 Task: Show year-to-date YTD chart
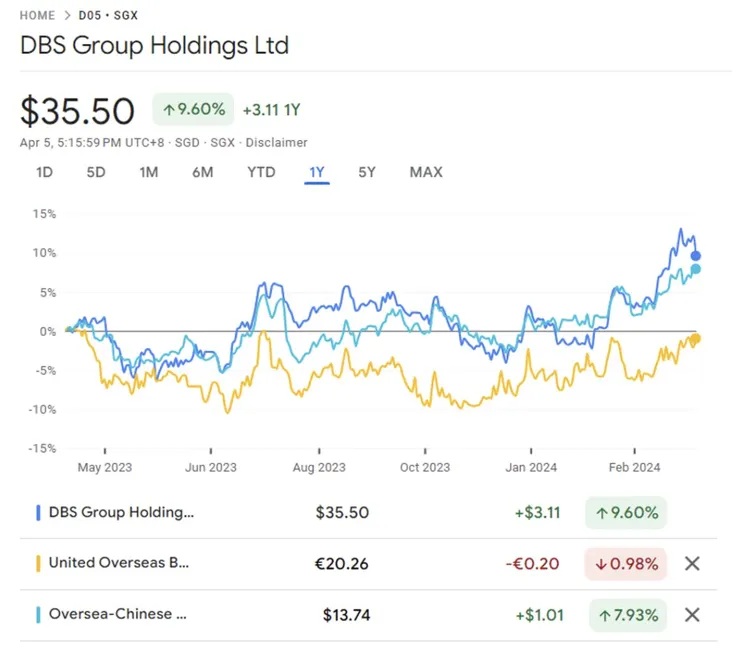coord(261,172)
